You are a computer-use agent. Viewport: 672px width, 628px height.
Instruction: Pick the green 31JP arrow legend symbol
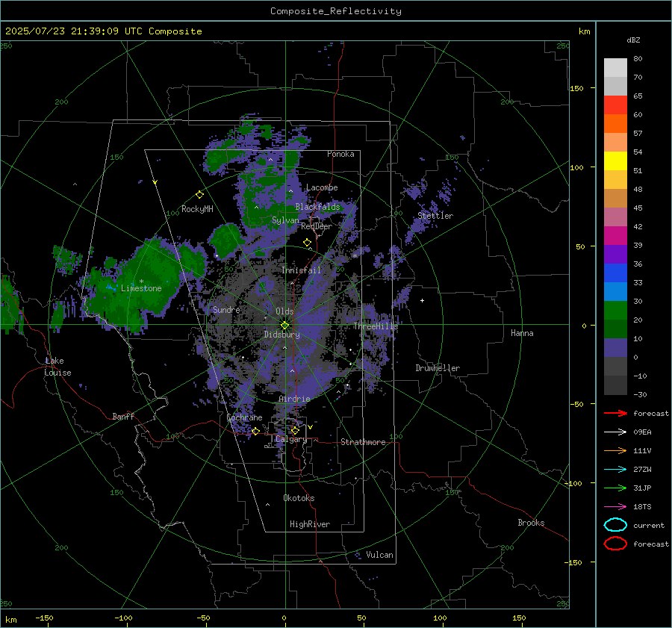click(x=615, y=488)
